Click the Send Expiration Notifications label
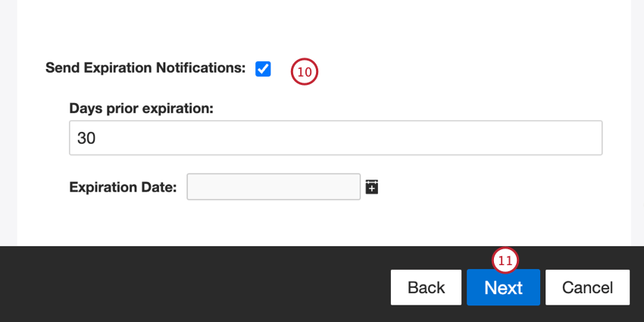This screenshot has height=322, width=644. coord(145,67)
